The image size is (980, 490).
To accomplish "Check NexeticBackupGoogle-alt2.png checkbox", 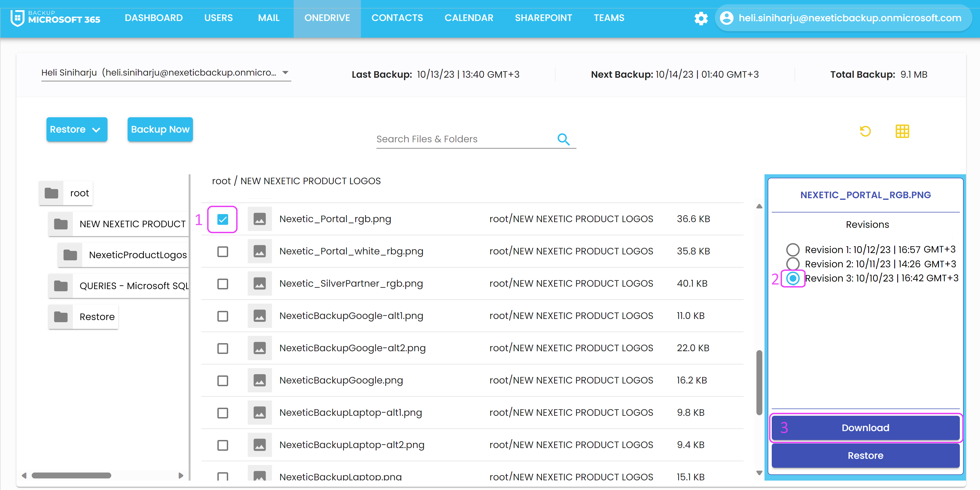I will point(222,348).
